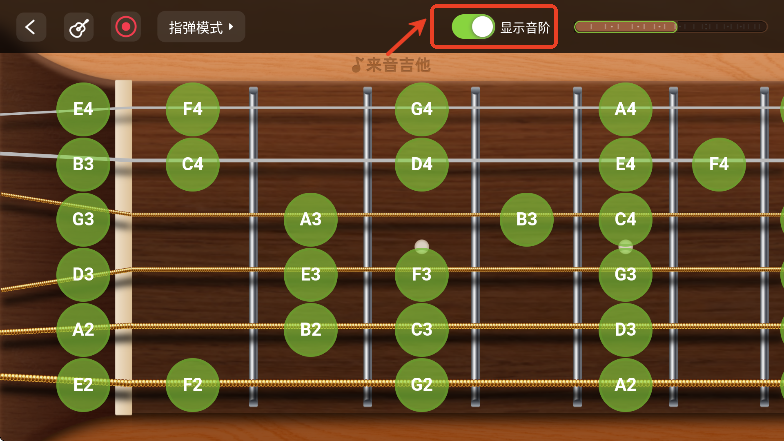Play the C3 note marker

(x=422, y=330)
